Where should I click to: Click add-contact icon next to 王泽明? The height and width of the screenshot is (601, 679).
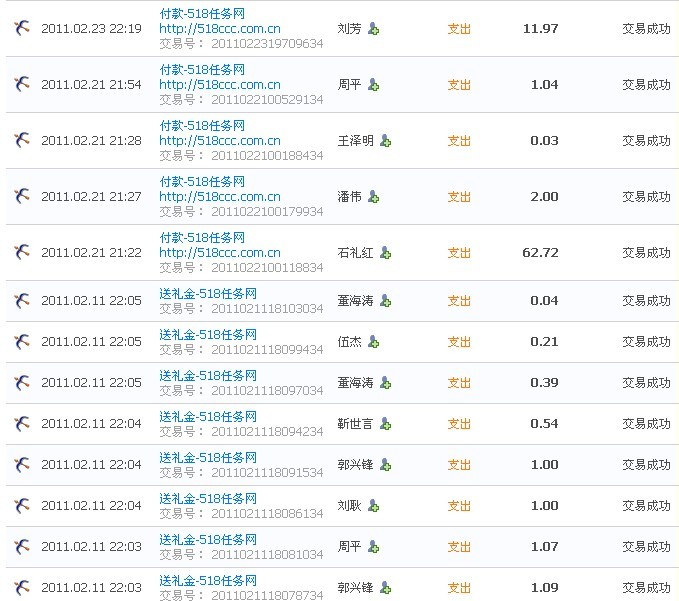click(385, 141)
